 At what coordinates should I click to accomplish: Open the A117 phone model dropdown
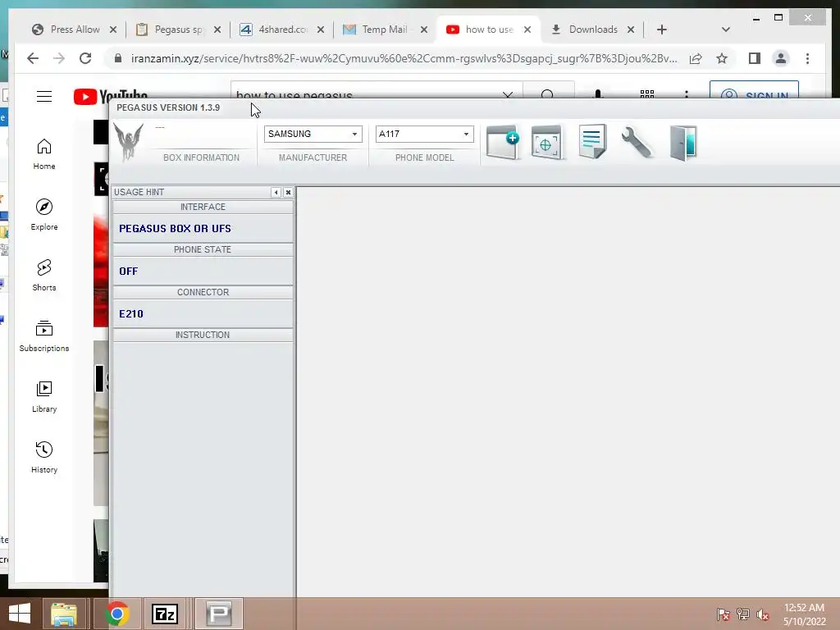click(x=424, y=134)
